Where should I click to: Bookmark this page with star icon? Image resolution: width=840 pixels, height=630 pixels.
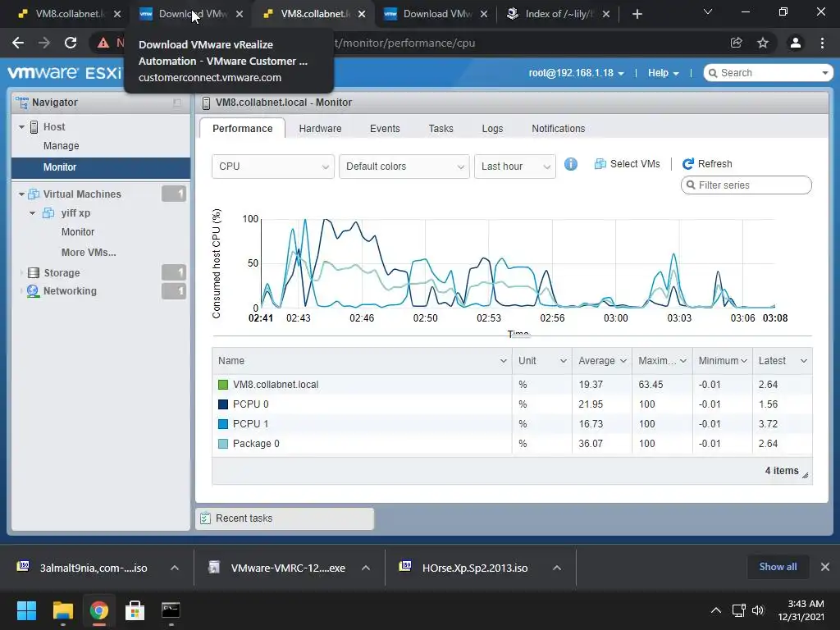click(x=763, y=43)
